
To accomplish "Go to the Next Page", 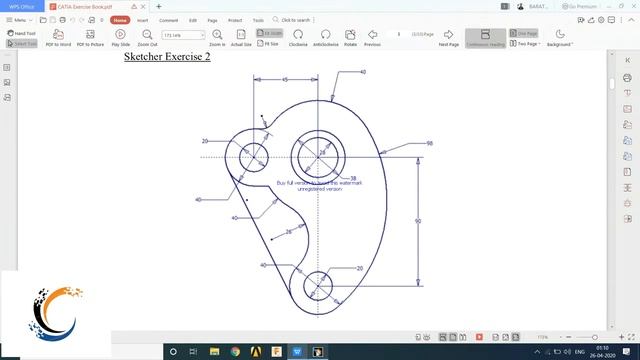I will point(449,38).
